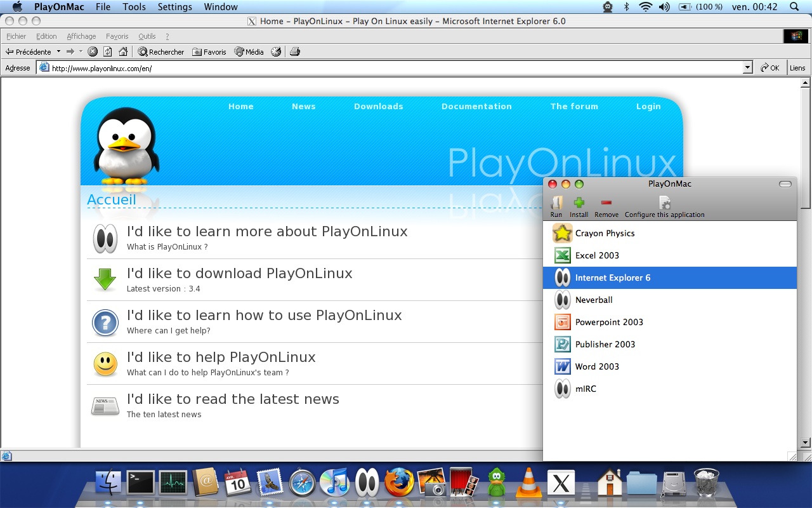
Task: Open IE Favoris menu
Action: 117,36
